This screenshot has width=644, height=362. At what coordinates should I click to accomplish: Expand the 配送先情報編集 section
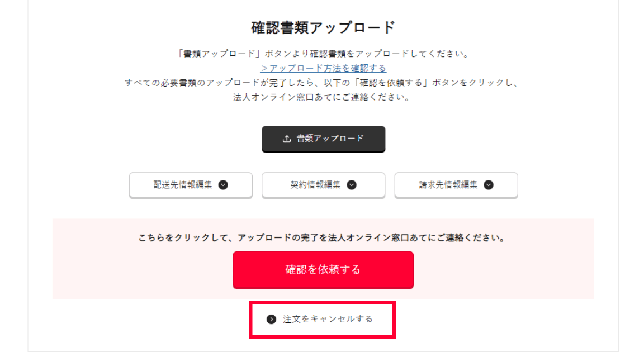(183, 185)
